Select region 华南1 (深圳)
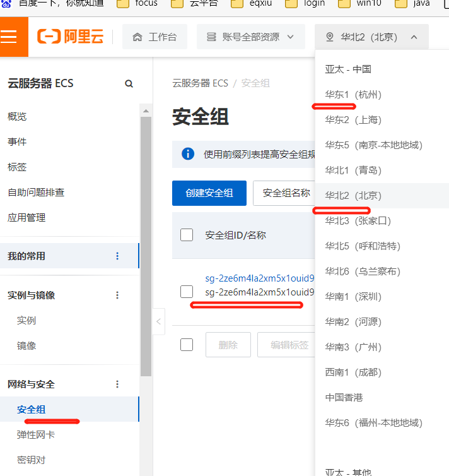449x476 pixels. click(353, 297)
